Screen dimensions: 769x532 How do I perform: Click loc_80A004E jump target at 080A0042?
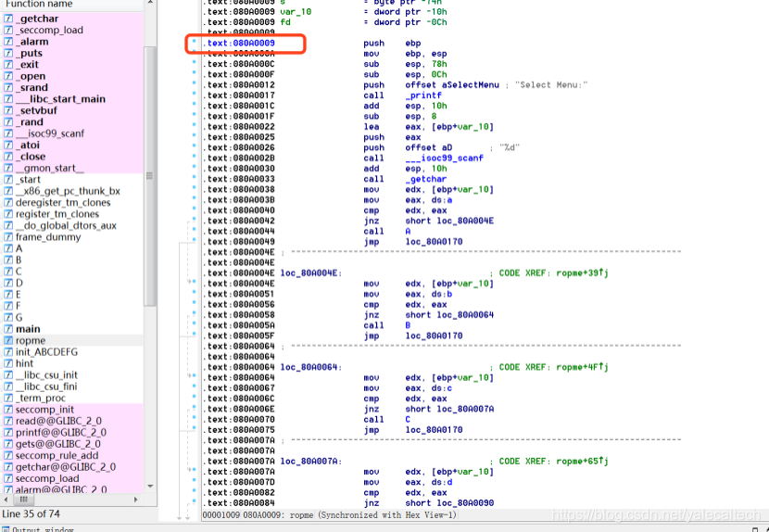(x=465, y=221)
